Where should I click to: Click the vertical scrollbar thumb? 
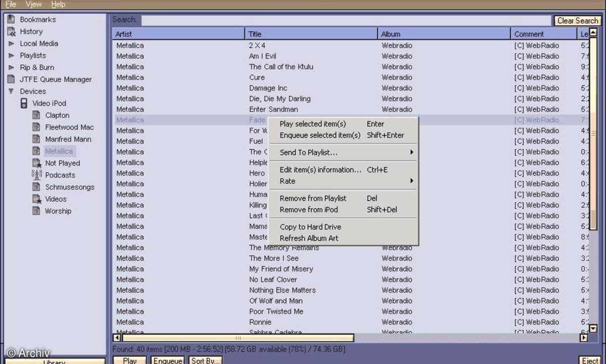coord(593,133)
